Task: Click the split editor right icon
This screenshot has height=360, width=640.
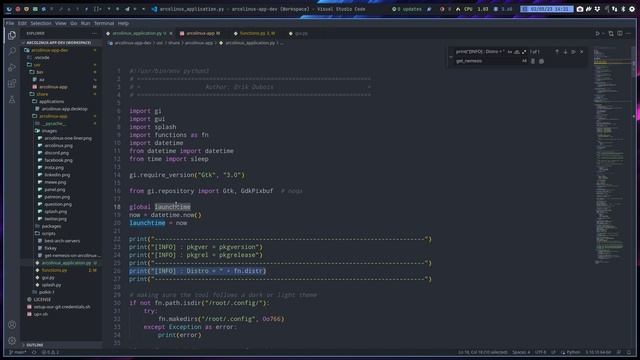Action: pos(620,33)
